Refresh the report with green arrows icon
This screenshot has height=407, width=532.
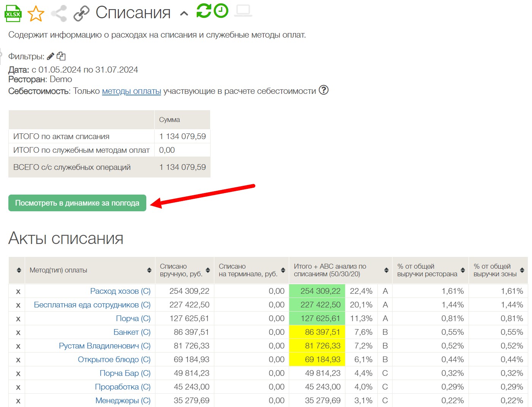click(x=204, y=11)
